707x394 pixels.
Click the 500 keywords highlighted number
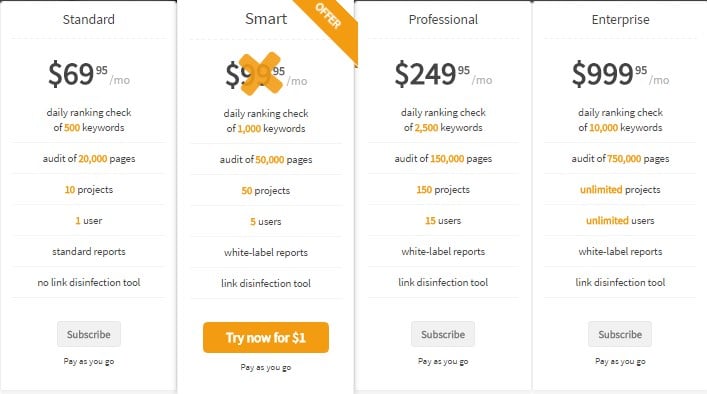72,128
